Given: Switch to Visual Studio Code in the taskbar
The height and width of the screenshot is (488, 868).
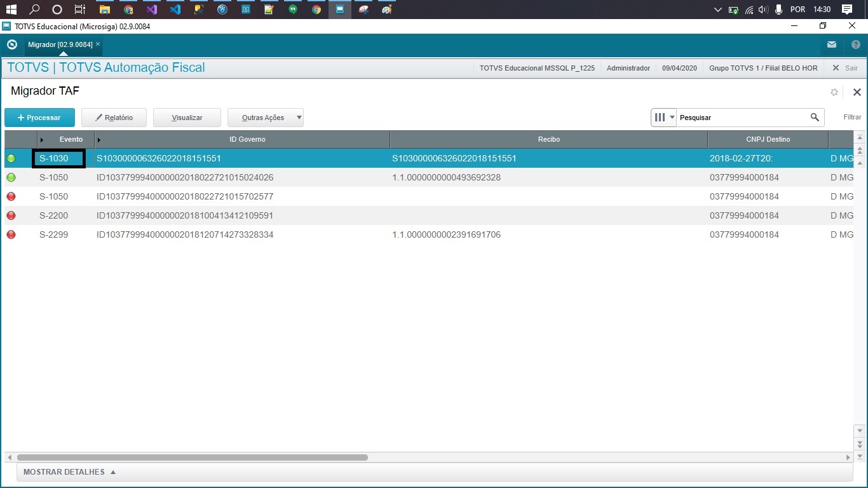Looking at the screenshot, I should (x=175, y=10).
